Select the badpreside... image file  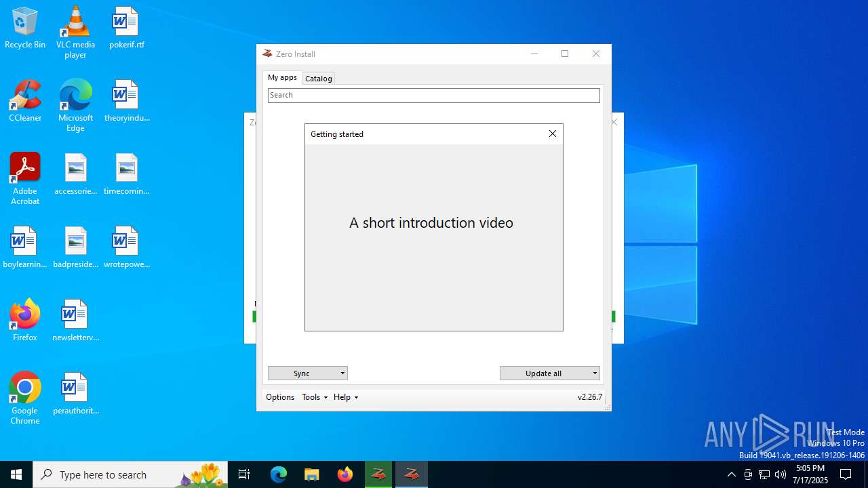(x=75, y=248)
